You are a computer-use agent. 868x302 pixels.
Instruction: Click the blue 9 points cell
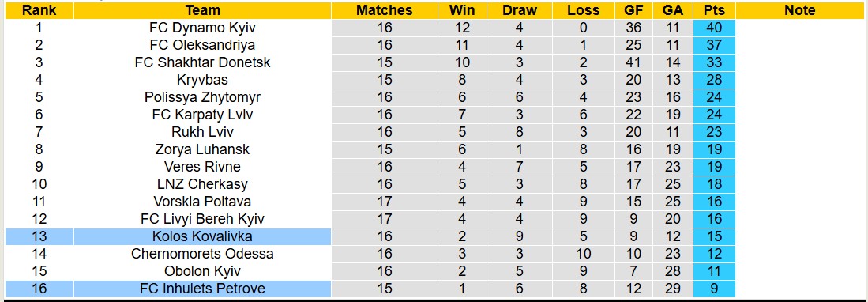[714, 289]
